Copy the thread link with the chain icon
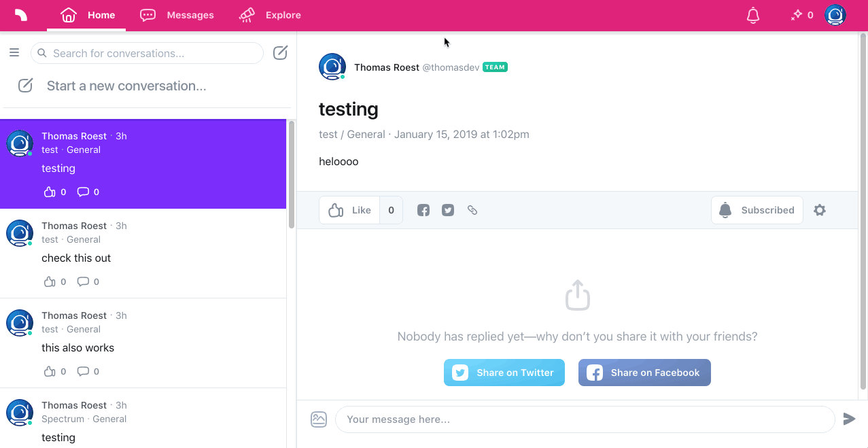The height and width of the screenshot is (448, 868). coord(472,210)
